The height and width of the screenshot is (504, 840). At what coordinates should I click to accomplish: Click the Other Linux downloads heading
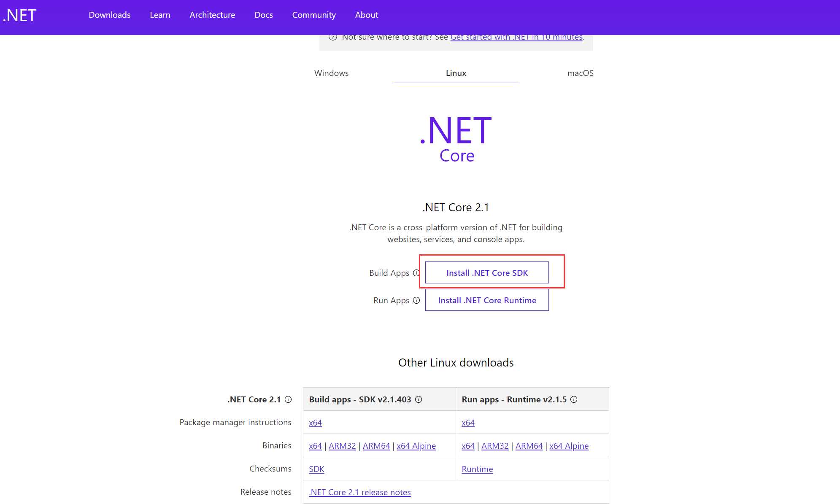456,363
